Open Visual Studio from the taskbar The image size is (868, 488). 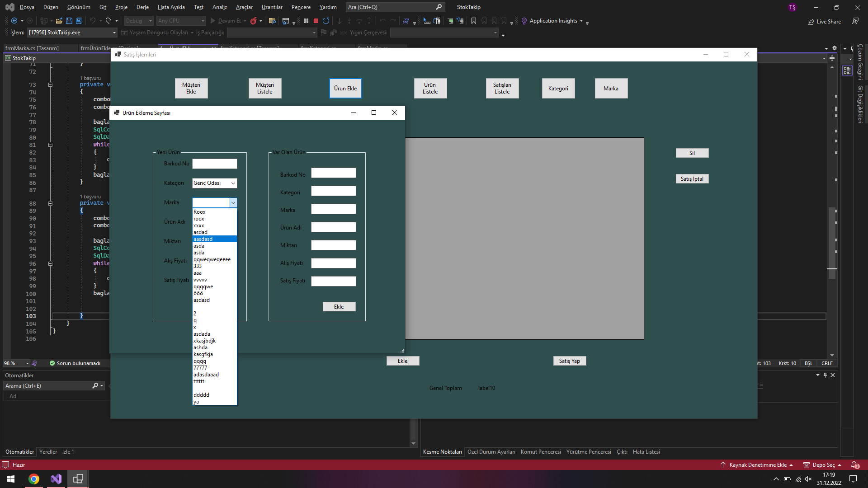[56, 479]
